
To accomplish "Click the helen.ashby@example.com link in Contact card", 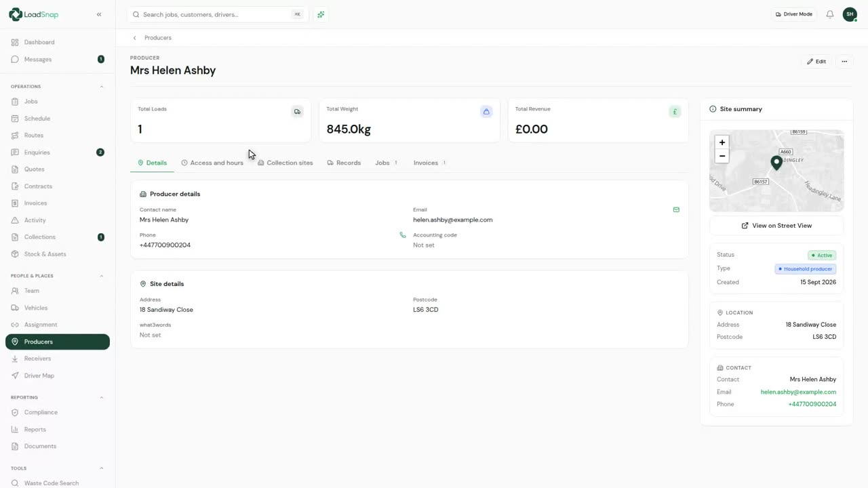I will pos(798,392).
